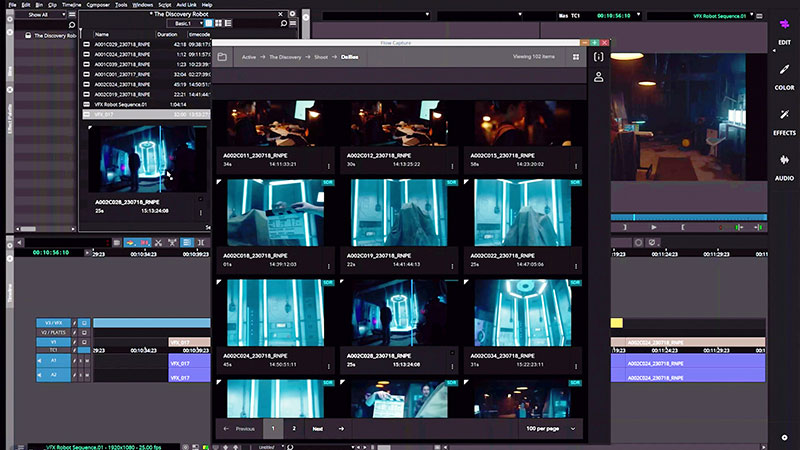This screenshot has height=450, width=800.
Task: Open the Timeline menu
Action: click(x=71, y=5)
